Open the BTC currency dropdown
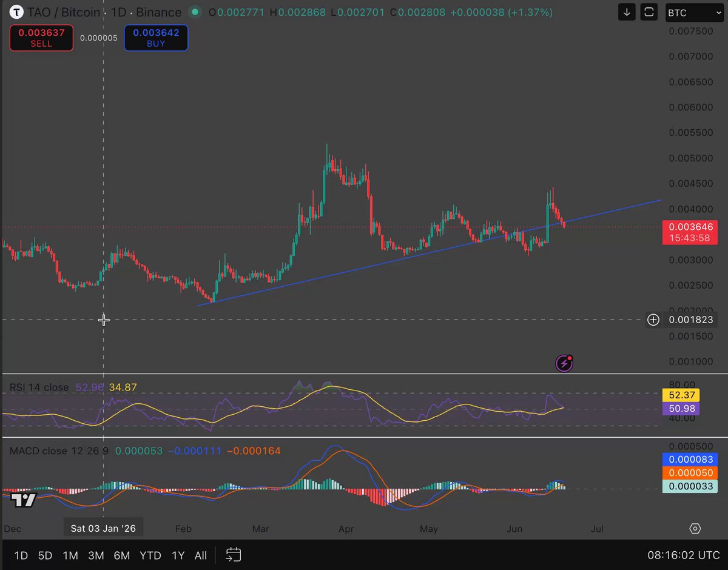This screenshot has width=728, height=570. coord(694,12)
